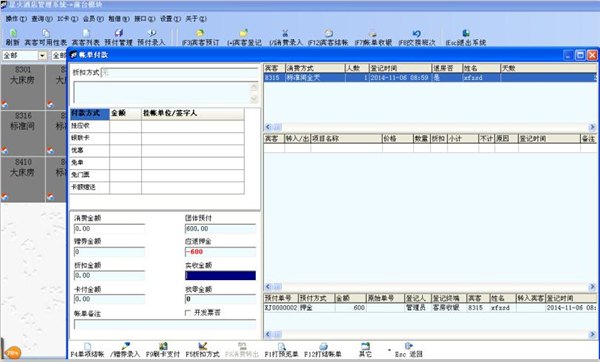The height and width of the screenshot is (362, 600).
Task: Open the 会员 menu
Action: [x=93, y=18]
